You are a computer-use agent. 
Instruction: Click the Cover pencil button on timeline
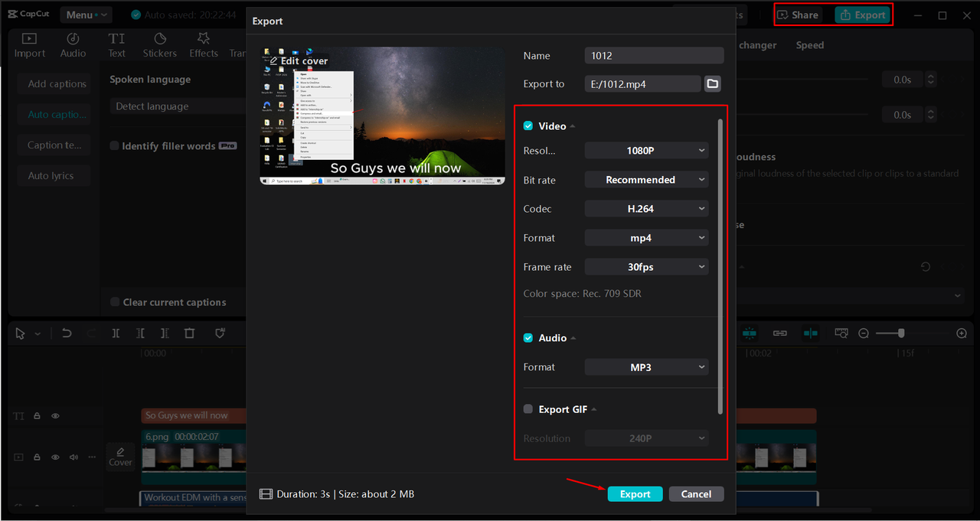[x=120, y=456]
